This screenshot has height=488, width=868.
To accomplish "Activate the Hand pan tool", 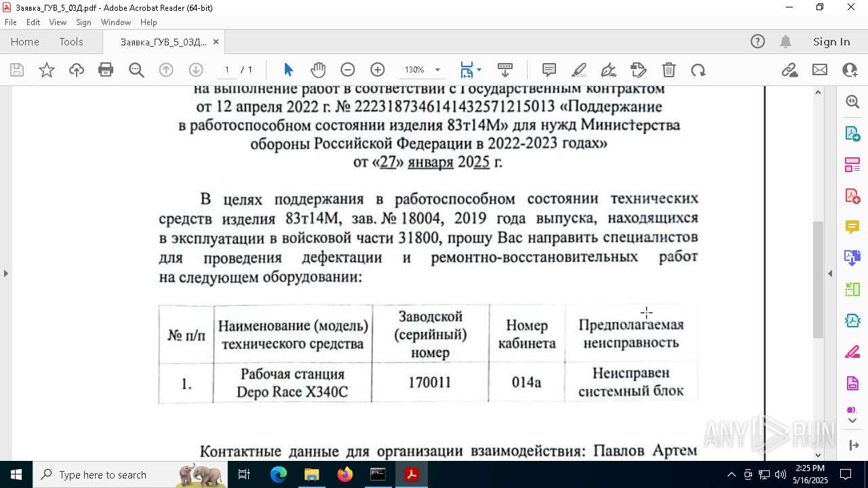I will click(x=318, y=70).
